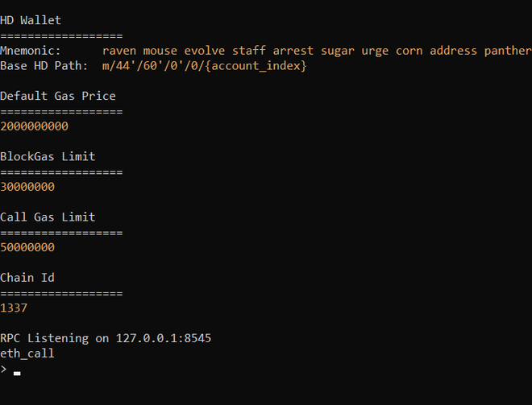This screenshot has width=532, height=405.
Task: Click the Default Gas Price heading
Action: pos(58,96)
